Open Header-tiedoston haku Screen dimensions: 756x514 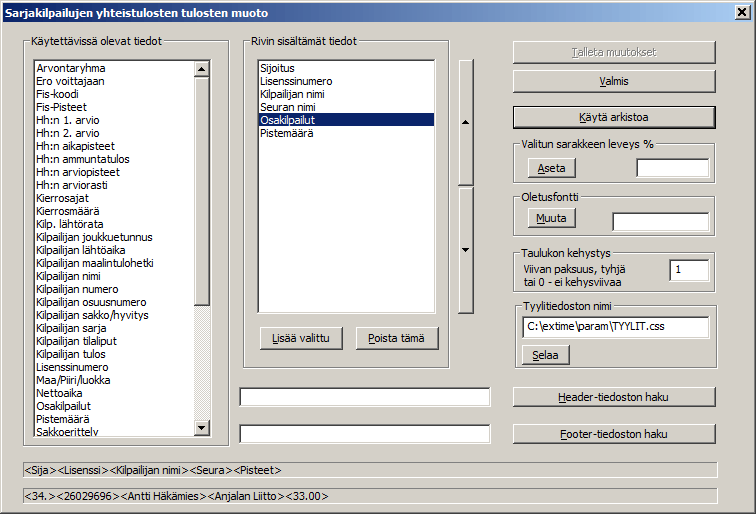pos(614,397)
